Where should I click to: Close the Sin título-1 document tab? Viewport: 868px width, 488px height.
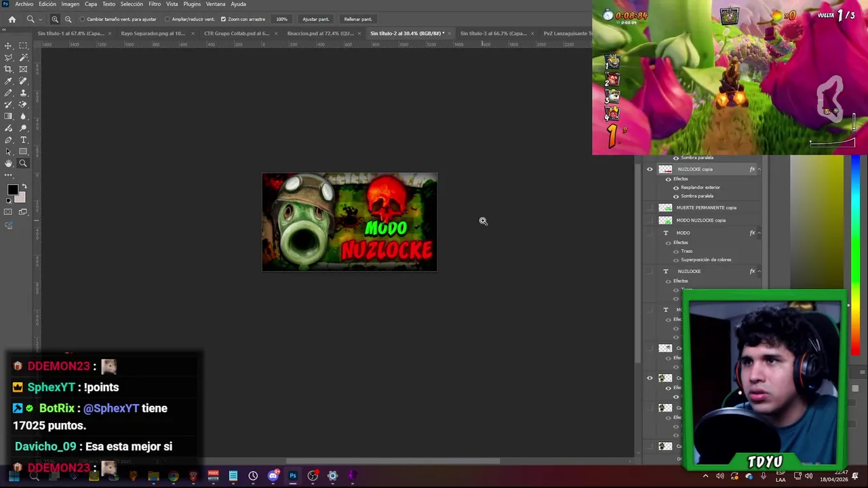110,33
